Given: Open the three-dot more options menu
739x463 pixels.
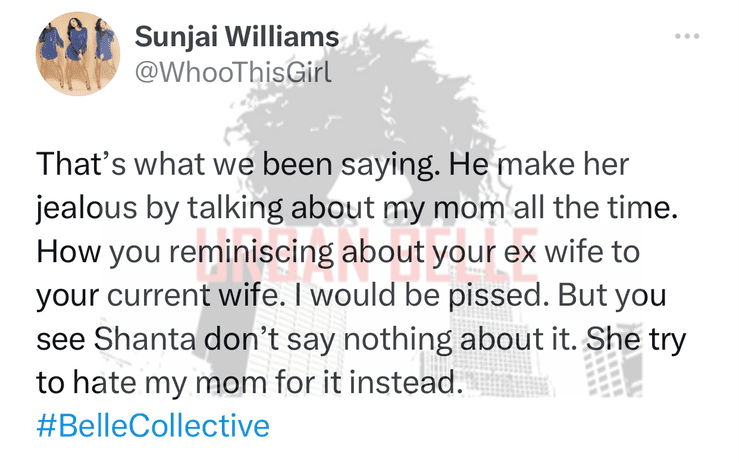Looking at the screenshot, I should (x=687, y=36).
